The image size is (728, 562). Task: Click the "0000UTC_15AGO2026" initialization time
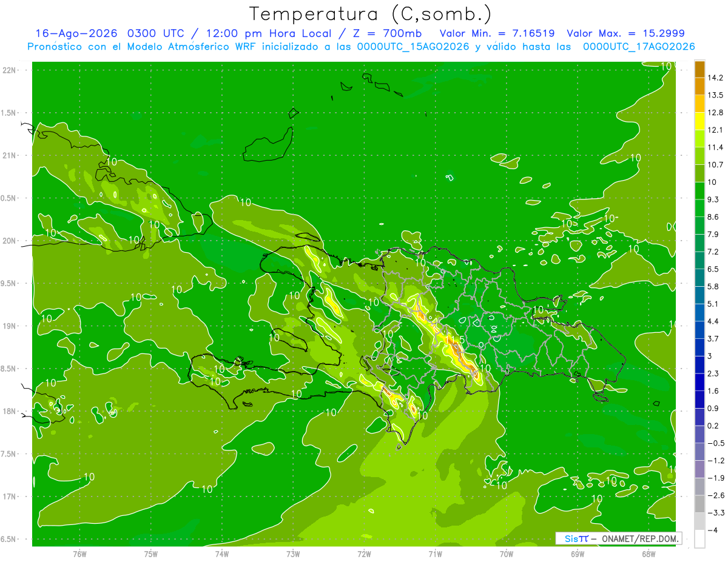coord(413,47)
